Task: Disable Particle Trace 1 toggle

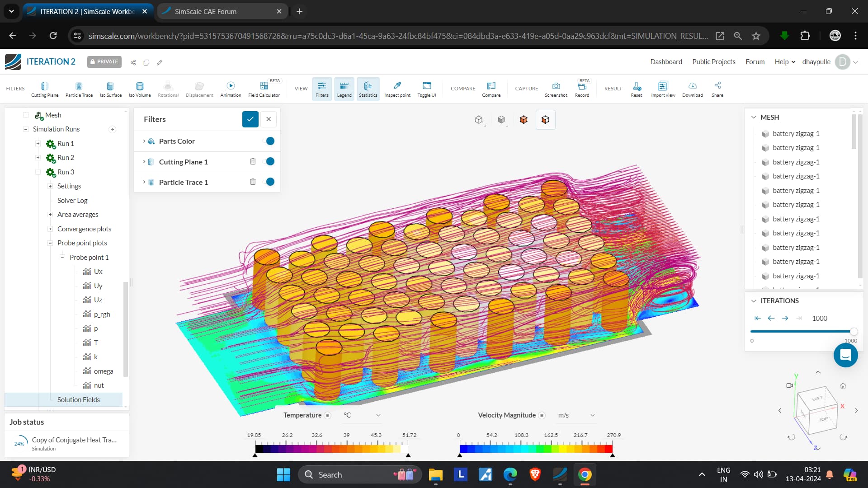Action: coord(270,182)
